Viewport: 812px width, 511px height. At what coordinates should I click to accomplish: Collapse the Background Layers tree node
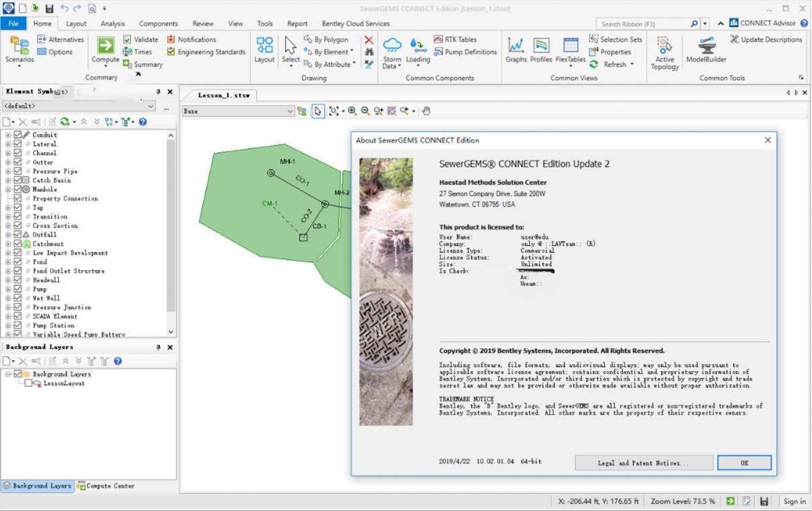coord(8,374)
